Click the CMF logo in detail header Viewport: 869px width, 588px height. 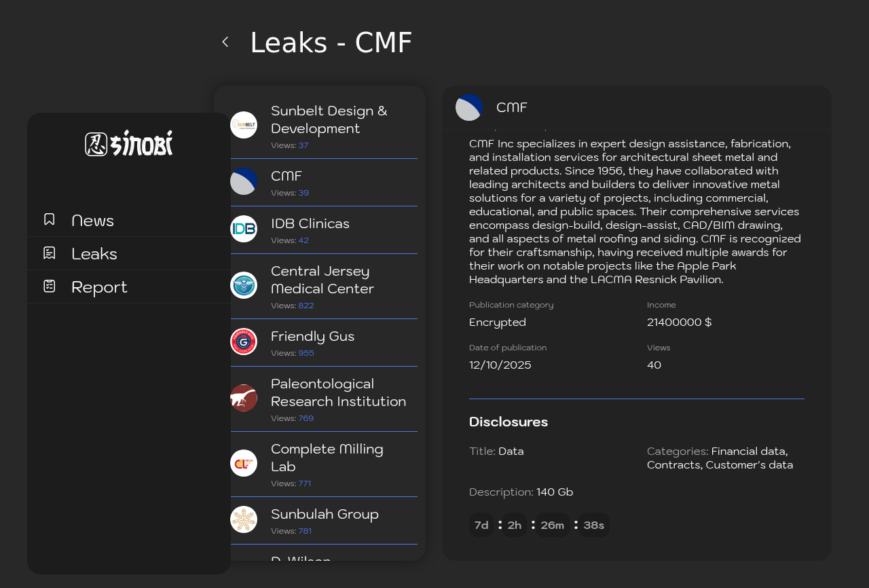tap(469, 107)
